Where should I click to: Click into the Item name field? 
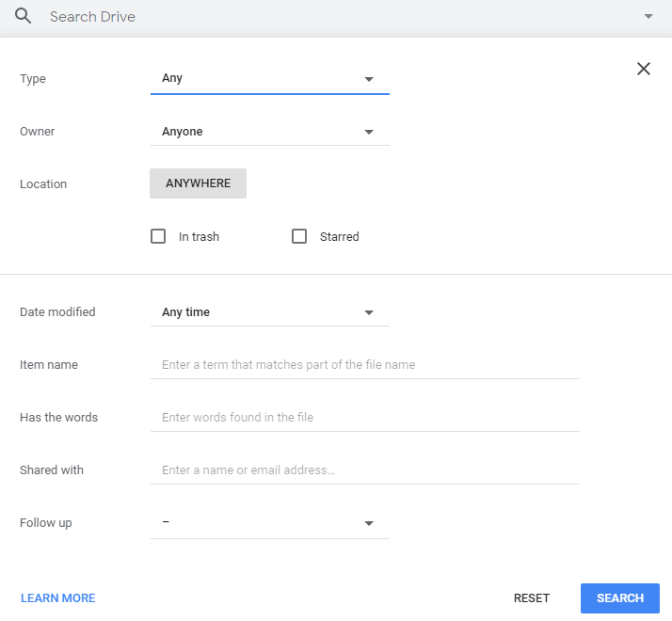tap(364, 365)
